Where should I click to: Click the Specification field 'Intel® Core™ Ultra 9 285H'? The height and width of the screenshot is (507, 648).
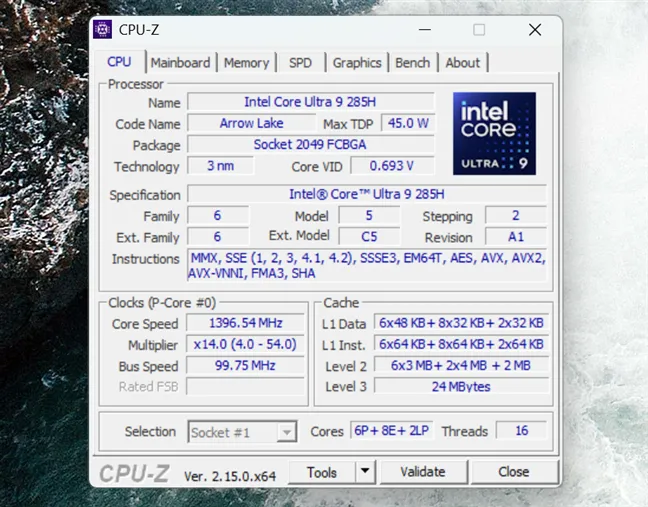tap(367, 194)
